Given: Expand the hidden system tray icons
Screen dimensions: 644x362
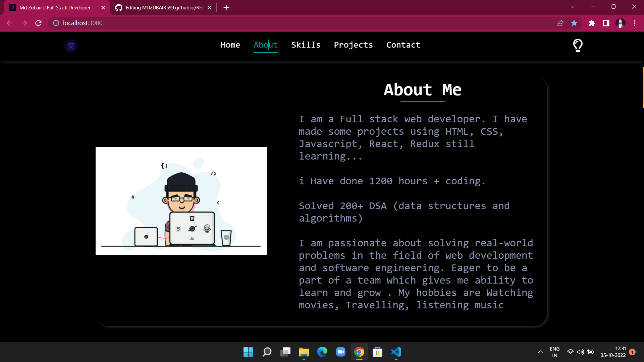Looking at the screenshot, I should [540, 352].
